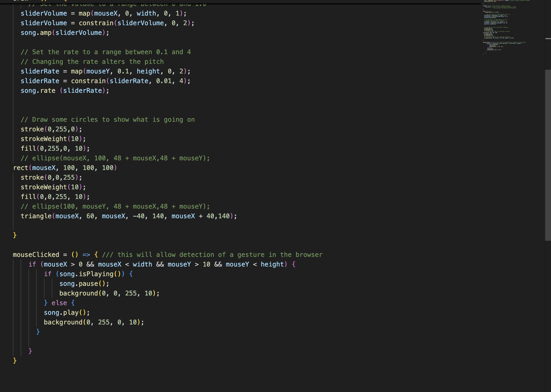Click the fill(0,0,255, 10) statement
Image resolution: width=551 pixels, height=392 pixels.
(55, 197)
